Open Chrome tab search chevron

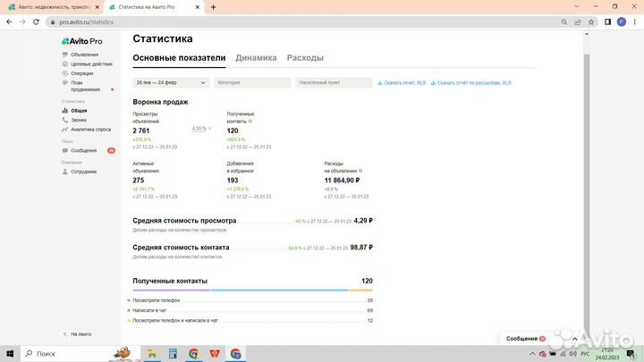click(577, 6)
